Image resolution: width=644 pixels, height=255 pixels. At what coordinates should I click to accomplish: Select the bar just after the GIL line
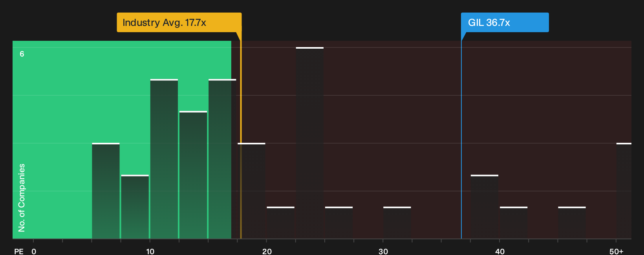coord(485,207)
